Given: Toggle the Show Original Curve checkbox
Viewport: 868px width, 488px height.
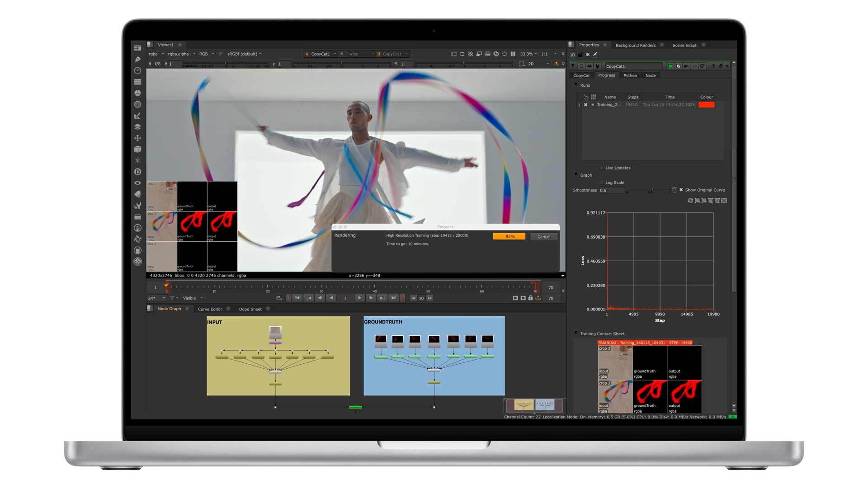Looking at the screenshot, I should (681, 190).
